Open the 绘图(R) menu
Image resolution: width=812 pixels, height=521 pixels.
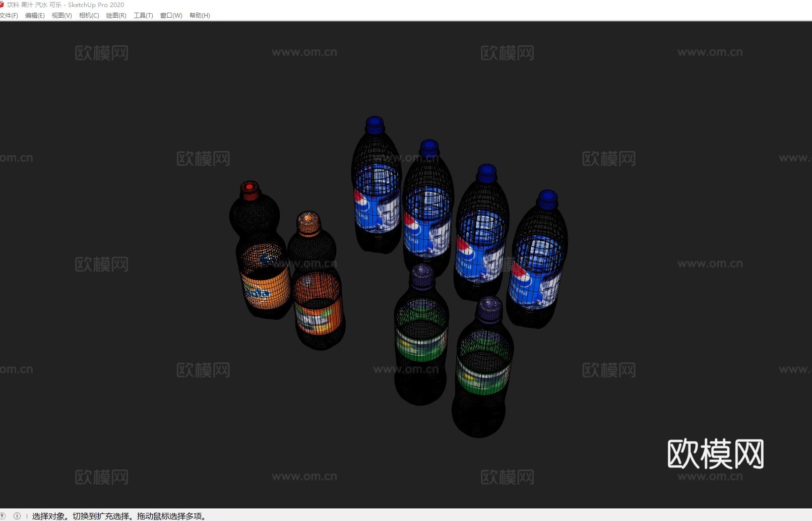coord(116,16)
